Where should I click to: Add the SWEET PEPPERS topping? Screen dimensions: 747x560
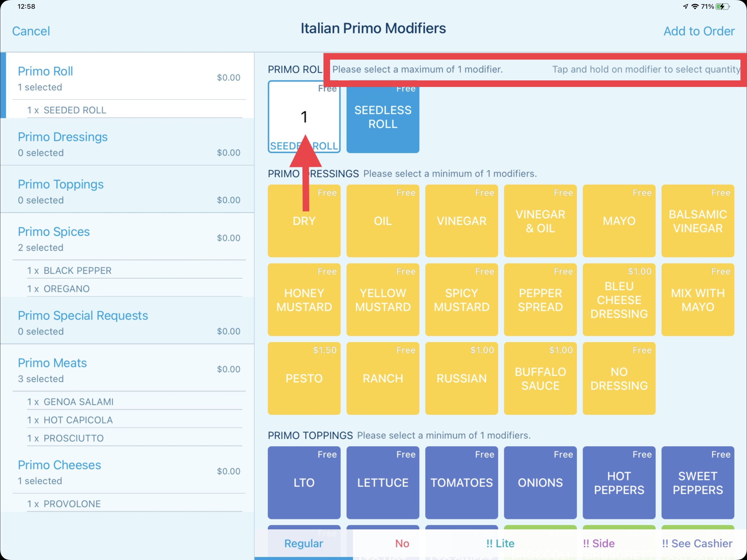[698, 482]
